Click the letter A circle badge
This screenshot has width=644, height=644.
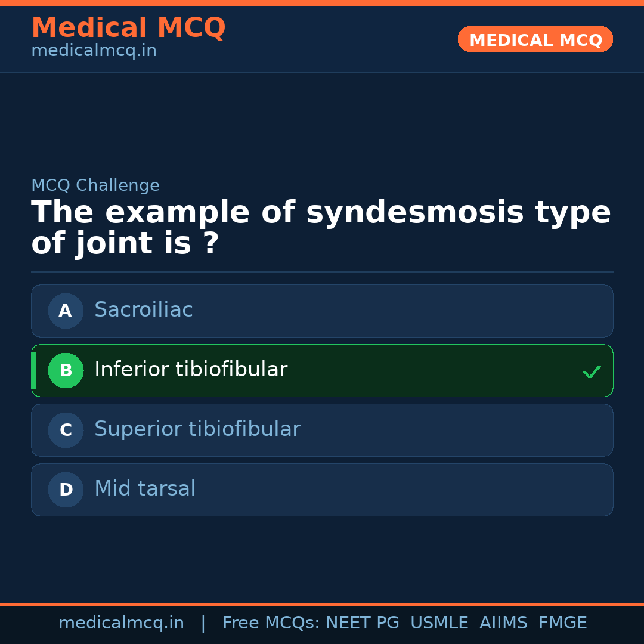[x=66, y=311]
